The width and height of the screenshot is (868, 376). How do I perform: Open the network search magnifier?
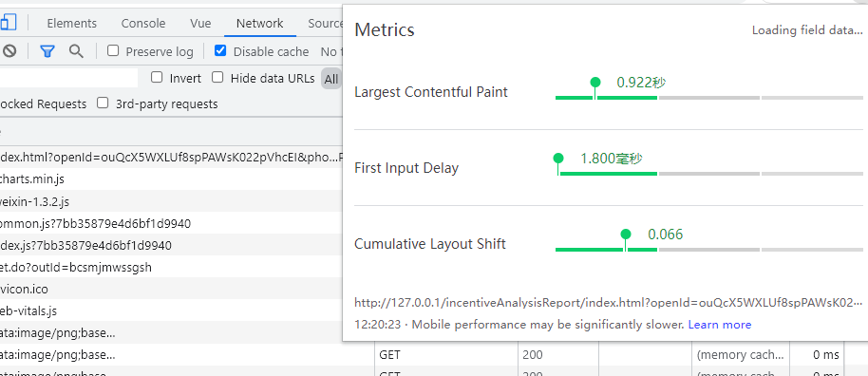pos(76,51)
